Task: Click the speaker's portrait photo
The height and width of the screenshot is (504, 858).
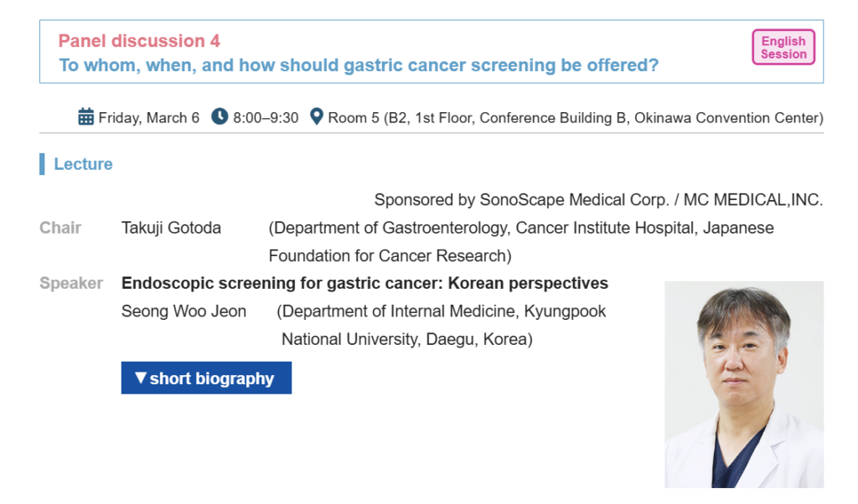Action: (743, 384)
